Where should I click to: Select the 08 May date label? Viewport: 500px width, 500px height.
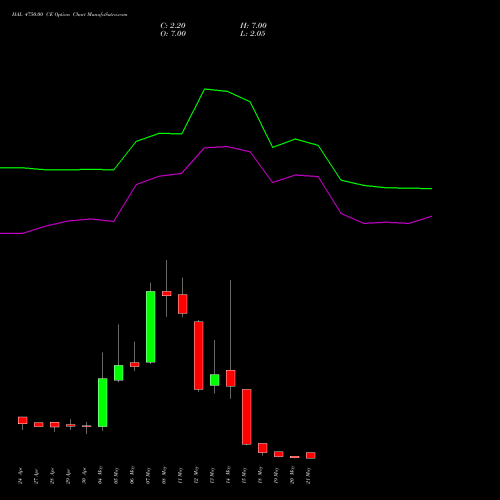(164, 475)
